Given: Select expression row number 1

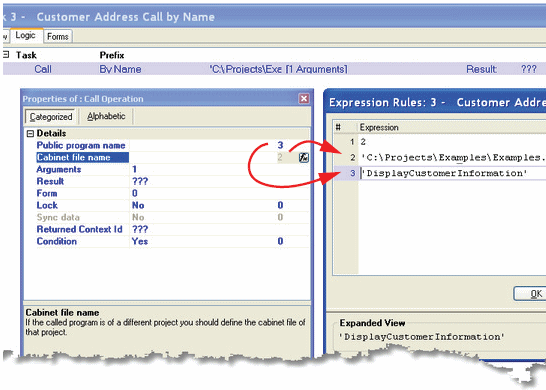Looking at the screenshot, I should pos(352,142).
